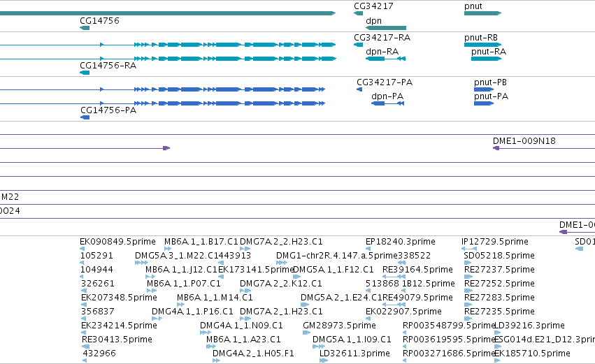Click DMG5A.1_1.I09.C1 label

(352, 340)
